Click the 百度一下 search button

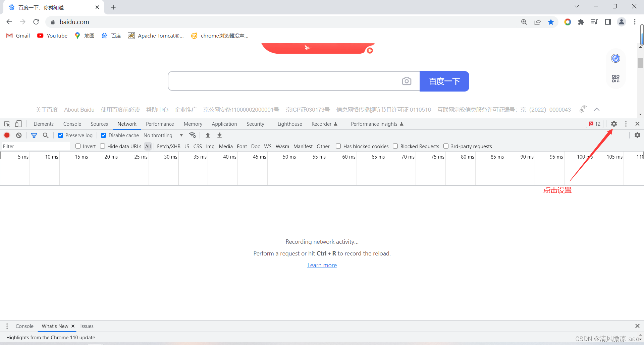[444, 81]
